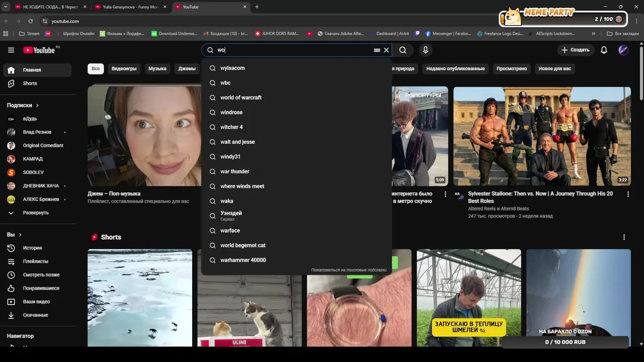644x362 pixels.
Task: Choose suggestion war thunder
Action: tap(296, 171)
